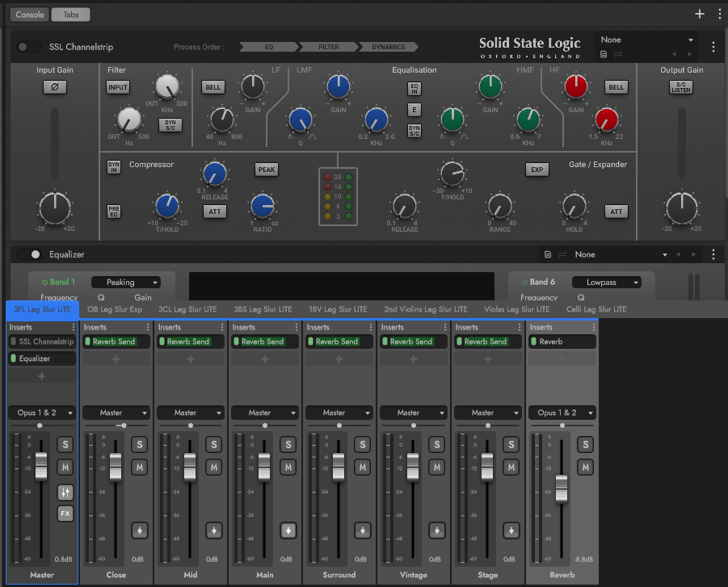
Task: Open the Band 1 Peaking filter type dropdown
Action: [x=125, y=283]
